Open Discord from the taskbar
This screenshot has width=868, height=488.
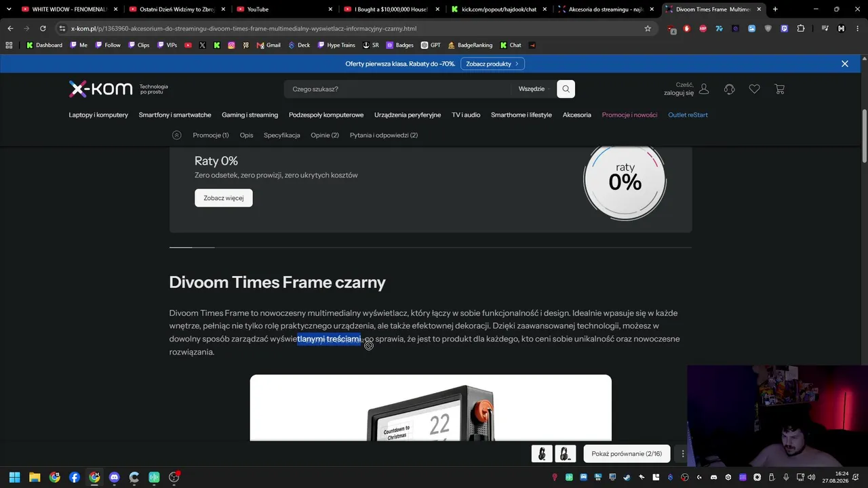click(x=114, y=477)
